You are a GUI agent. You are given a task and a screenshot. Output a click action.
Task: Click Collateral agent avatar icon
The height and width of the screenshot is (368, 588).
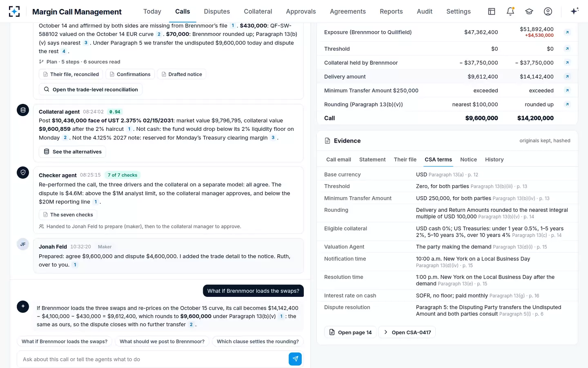(23, 110)
